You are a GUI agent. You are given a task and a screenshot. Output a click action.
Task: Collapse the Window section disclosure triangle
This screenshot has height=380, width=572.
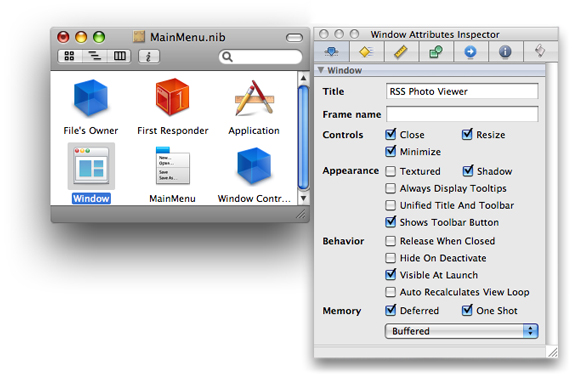321,70
